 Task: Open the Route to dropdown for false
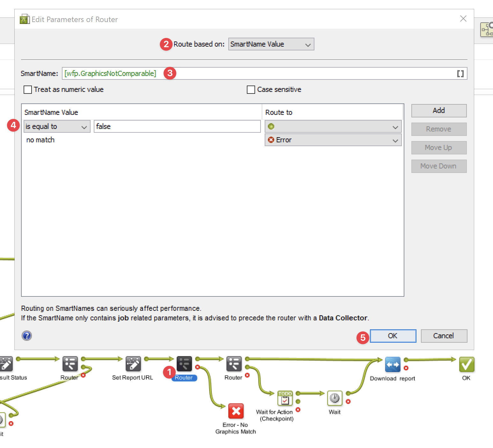tap(333, 127)
